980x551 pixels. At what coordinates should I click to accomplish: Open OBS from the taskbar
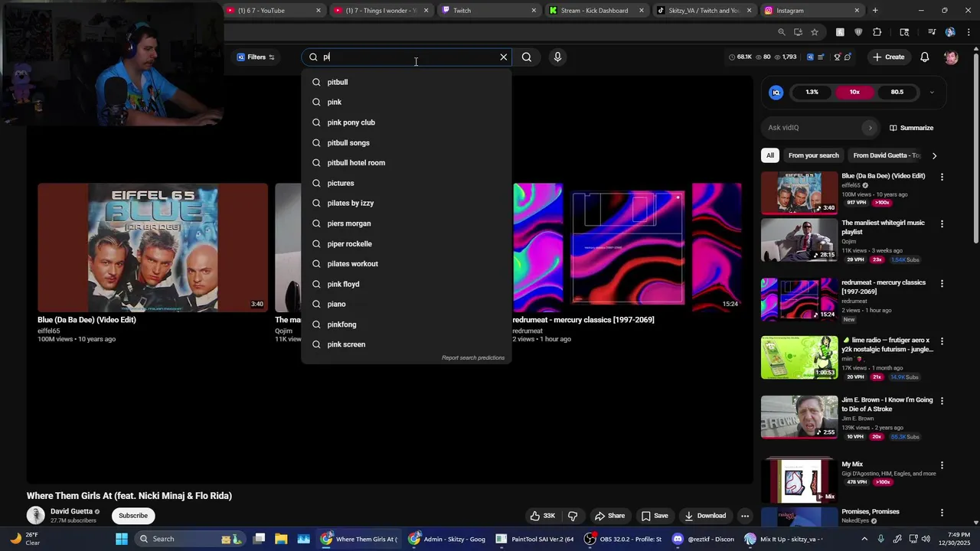point(623,539)
